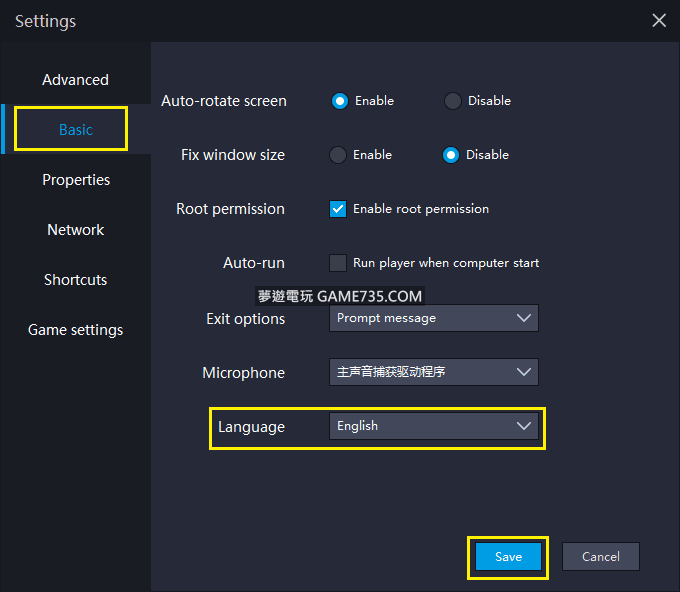
Task: Open the Network settings tab
Action: (76, 230)
